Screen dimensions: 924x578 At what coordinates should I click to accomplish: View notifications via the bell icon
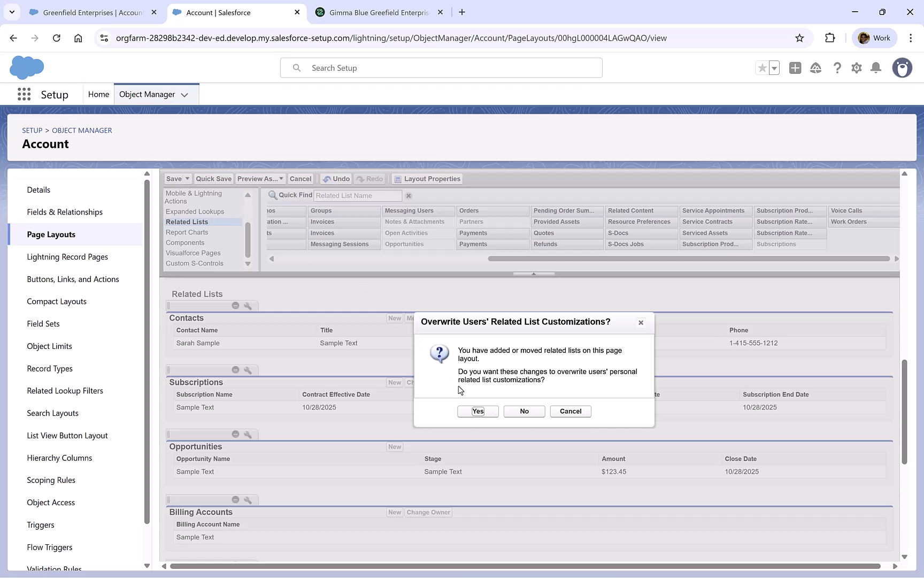[x=875, y=68]
